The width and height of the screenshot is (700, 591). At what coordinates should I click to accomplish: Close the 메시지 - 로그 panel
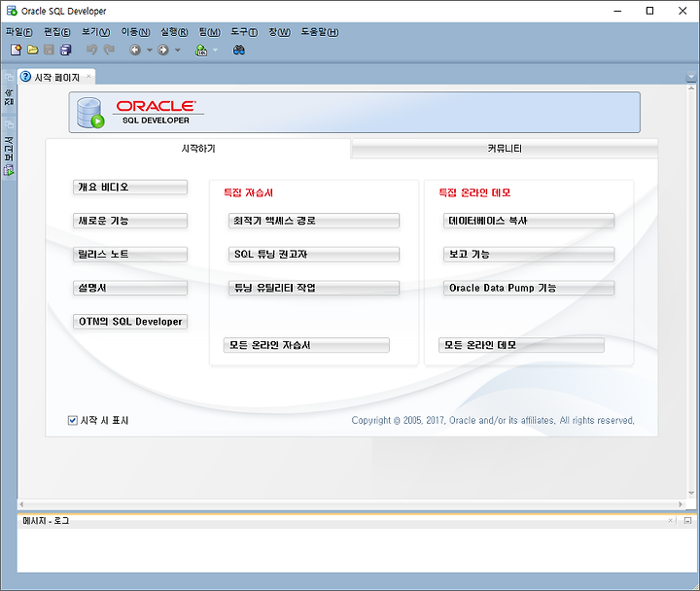(x=670, y=520)
